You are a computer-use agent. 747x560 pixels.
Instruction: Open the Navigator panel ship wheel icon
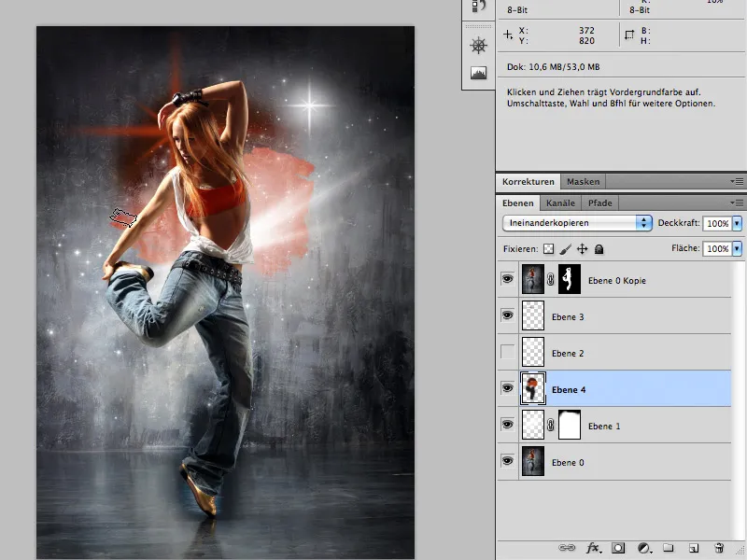[479, 46]
